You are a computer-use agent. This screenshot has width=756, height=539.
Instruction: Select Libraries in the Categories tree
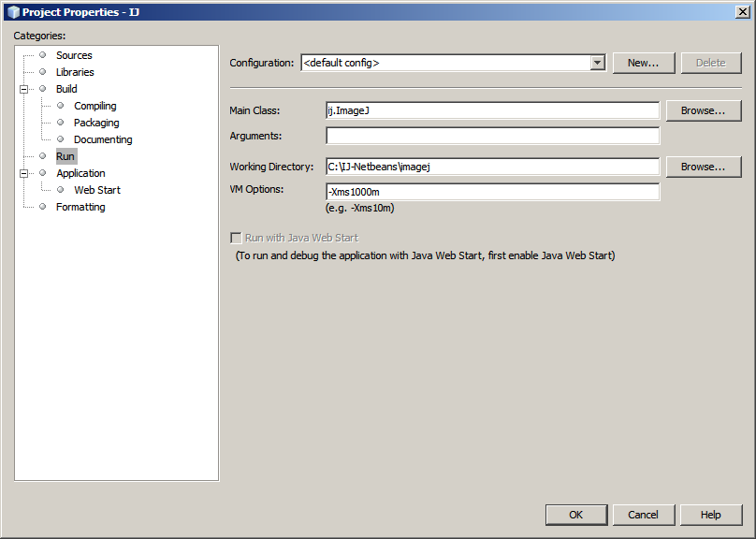(x=75, y=72)
